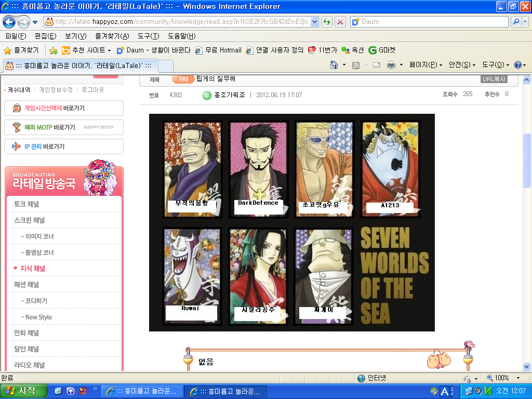Image resolution: width=532 pixels, height=399 pixels.
Task: Click the Home icon in the command bar
Action: pos(335,65)
